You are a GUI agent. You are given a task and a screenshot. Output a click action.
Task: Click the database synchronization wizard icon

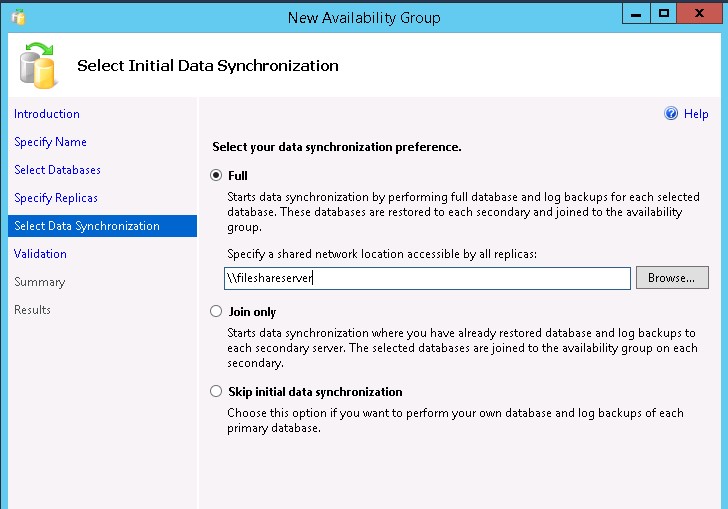(x=38, y=65)
